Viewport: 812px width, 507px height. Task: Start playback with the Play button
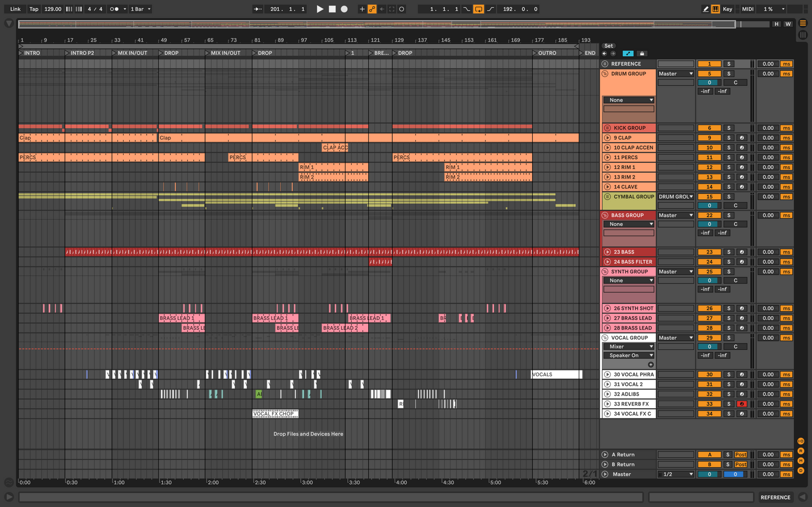click(320, 9)
